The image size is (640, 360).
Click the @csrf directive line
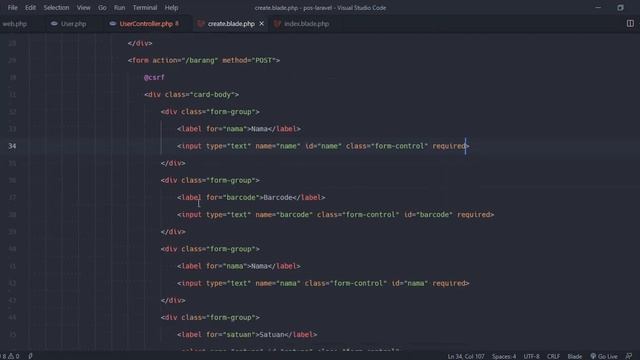point(154,77)
